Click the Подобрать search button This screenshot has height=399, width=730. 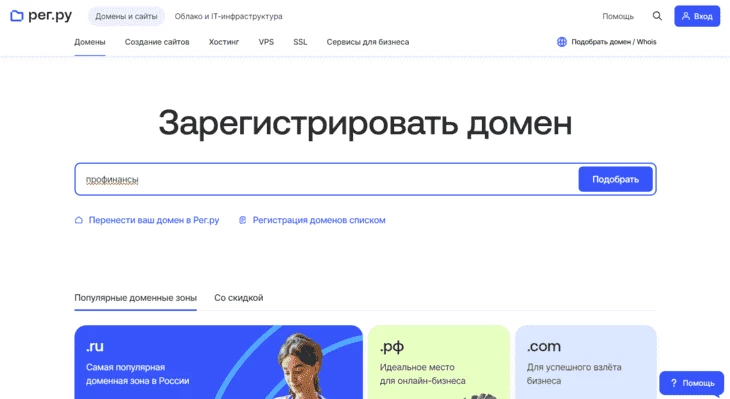click(615, 179)
